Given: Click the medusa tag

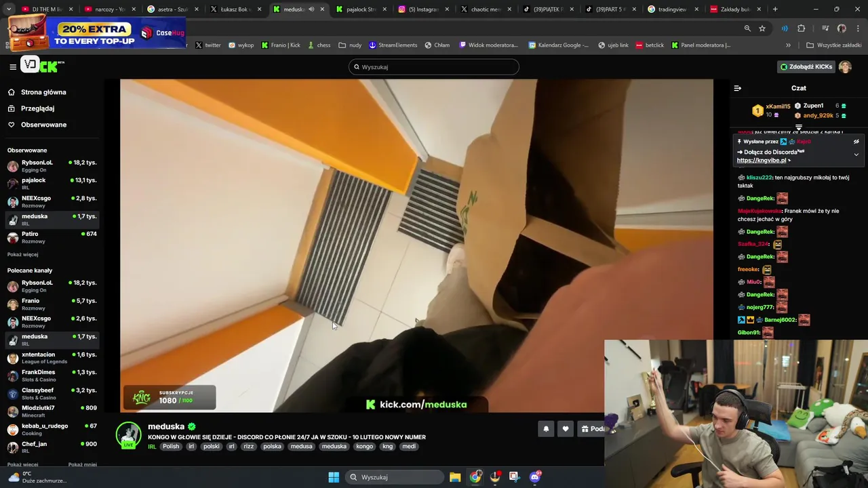Looking at the screenshot, I should click(x=301, y=447).
